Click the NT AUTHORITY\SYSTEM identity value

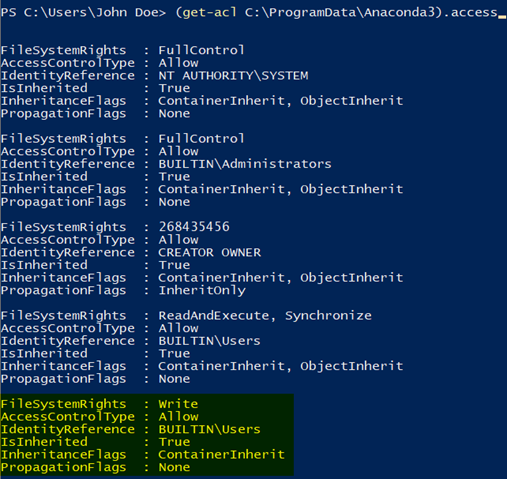233,76
